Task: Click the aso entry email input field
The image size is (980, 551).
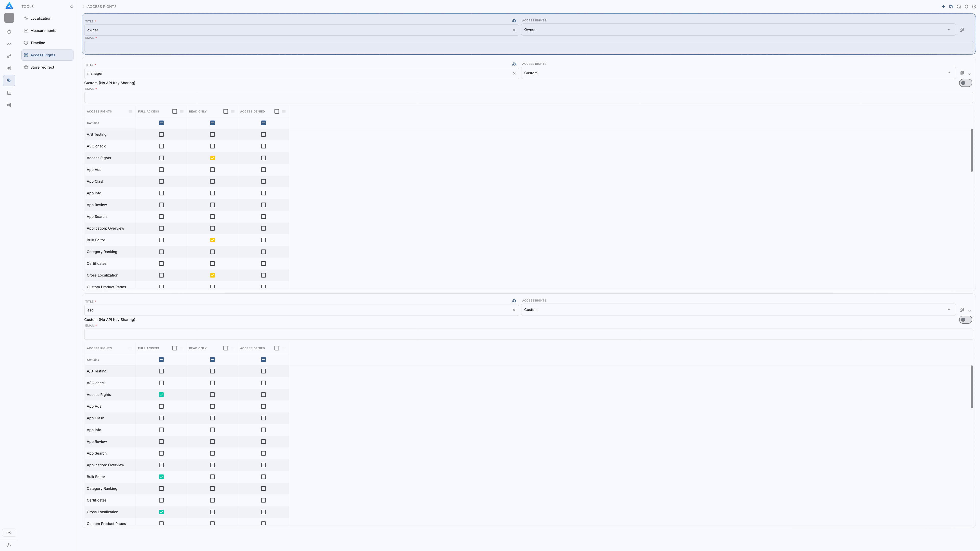Action: pyautogui.click(x=529, y=334)
